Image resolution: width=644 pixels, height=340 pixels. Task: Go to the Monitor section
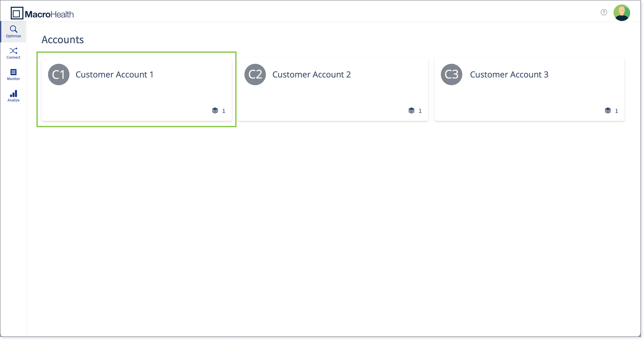pyautogui.click(x=13, y=75)
